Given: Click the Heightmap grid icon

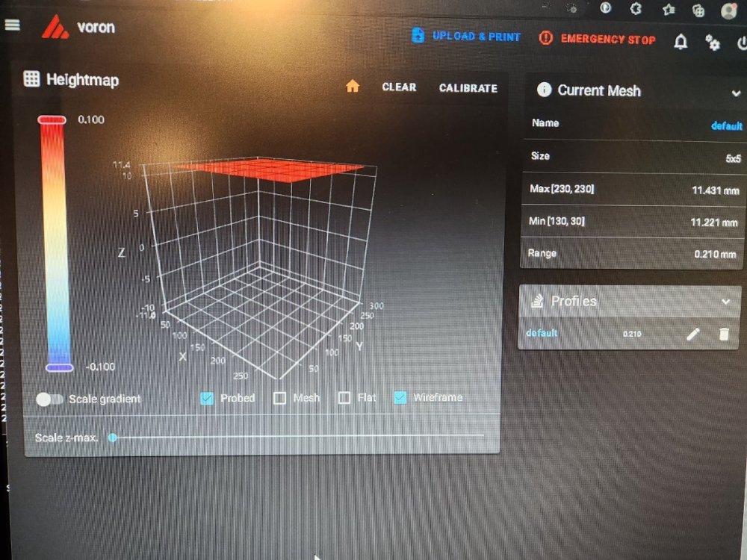Looking at the screenshot, I should (x=31, y=80).
